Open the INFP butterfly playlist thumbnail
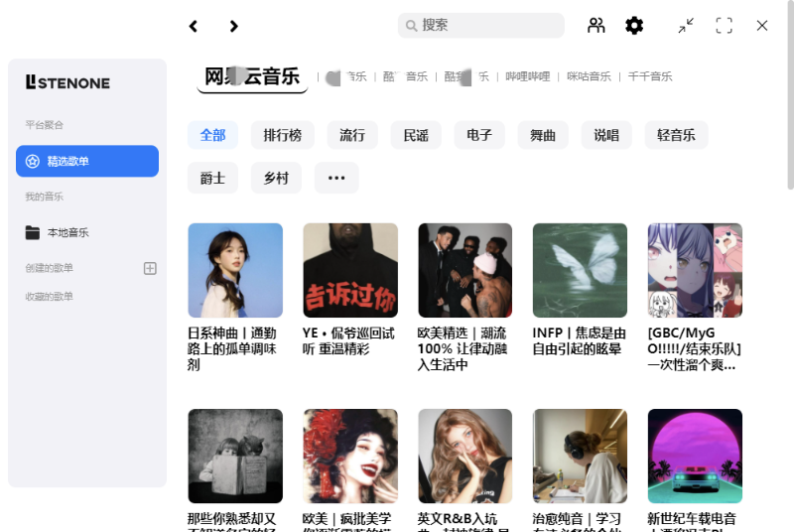The image size is (794, 532). point(580,270)
